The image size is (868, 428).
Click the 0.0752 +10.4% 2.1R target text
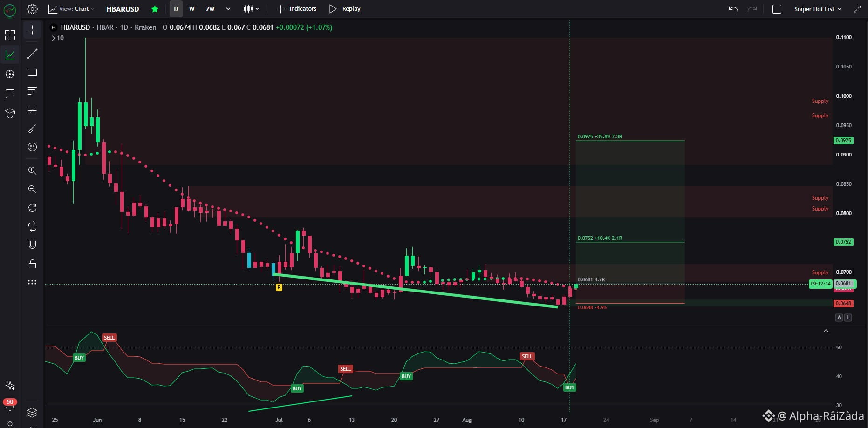[600, 238]
